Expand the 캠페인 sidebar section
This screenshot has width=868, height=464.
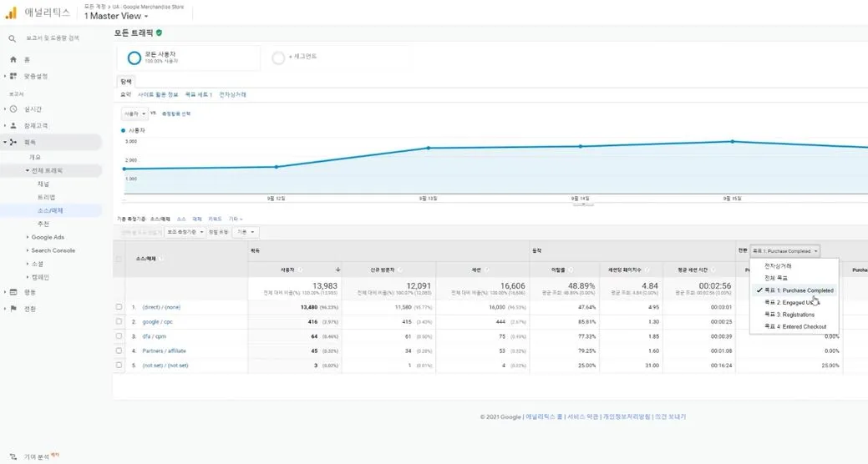click(x=28, y=277)
